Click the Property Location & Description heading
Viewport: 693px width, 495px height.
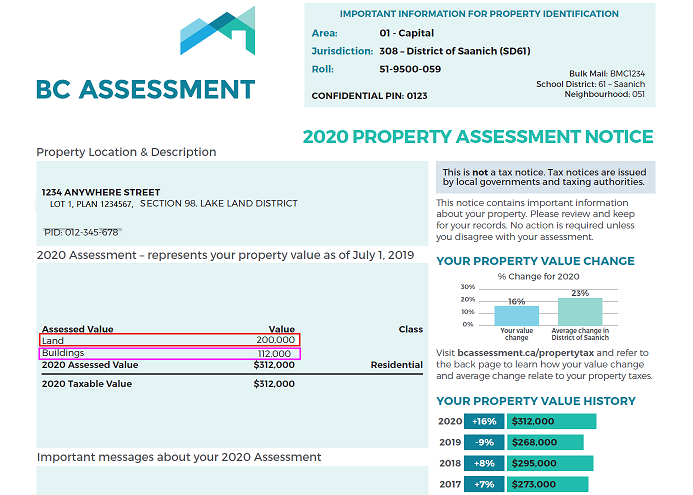(x=126, y=152)
